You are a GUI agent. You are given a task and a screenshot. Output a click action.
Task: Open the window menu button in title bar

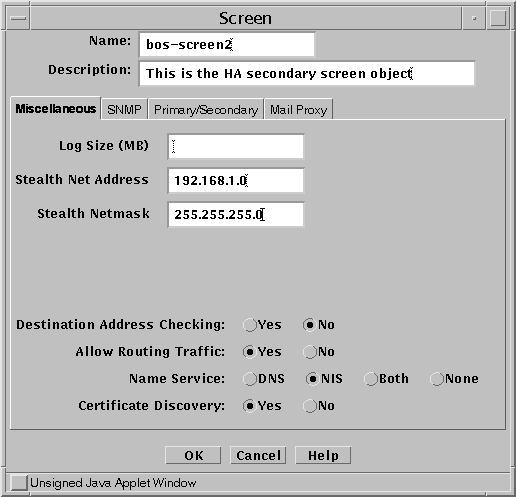click(x=18, y=18)
